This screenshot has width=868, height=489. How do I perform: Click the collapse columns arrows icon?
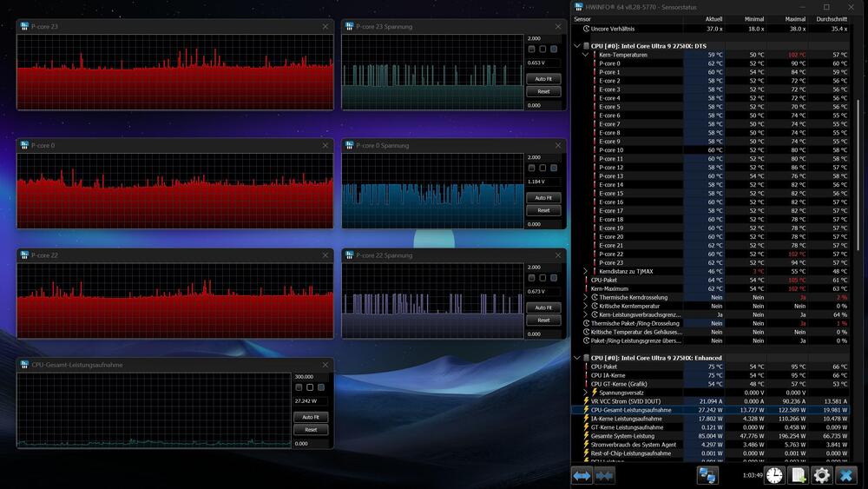click(x=605, y=475)
